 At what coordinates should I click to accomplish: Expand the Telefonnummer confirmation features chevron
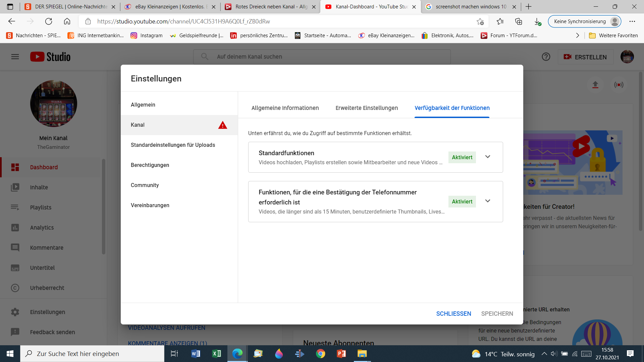coord(488,201)
